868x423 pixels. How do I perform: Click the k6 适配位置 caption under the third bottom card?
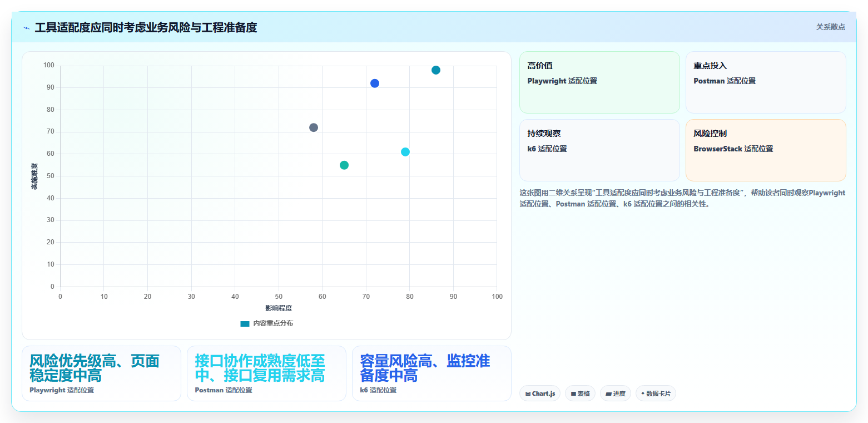(x=378, y=390)
